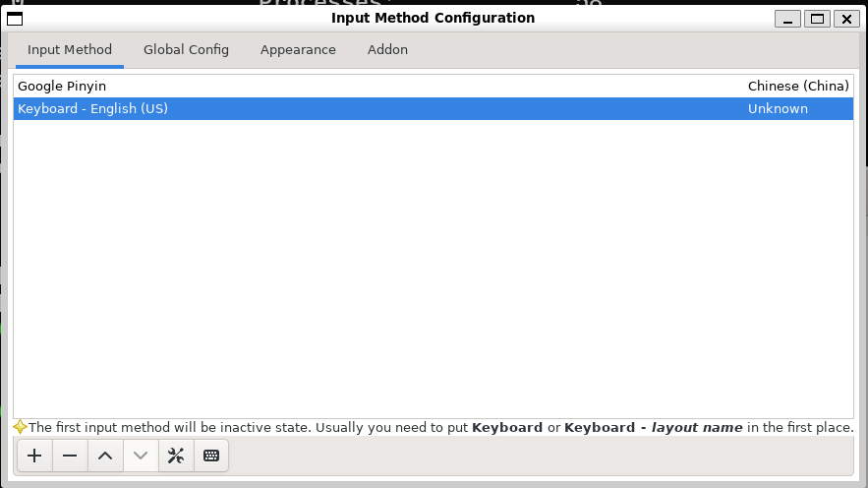Click the Chinese (China) language label
The width and height of the screenshot is (868, 488).
[x=797, y=87]
